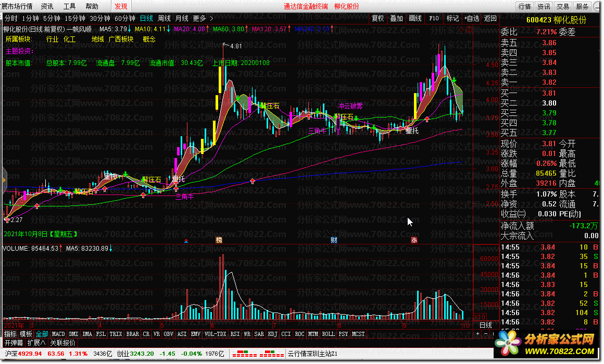Click the 创业 index in status bar

pyautogui.click(x=123, y=354)
